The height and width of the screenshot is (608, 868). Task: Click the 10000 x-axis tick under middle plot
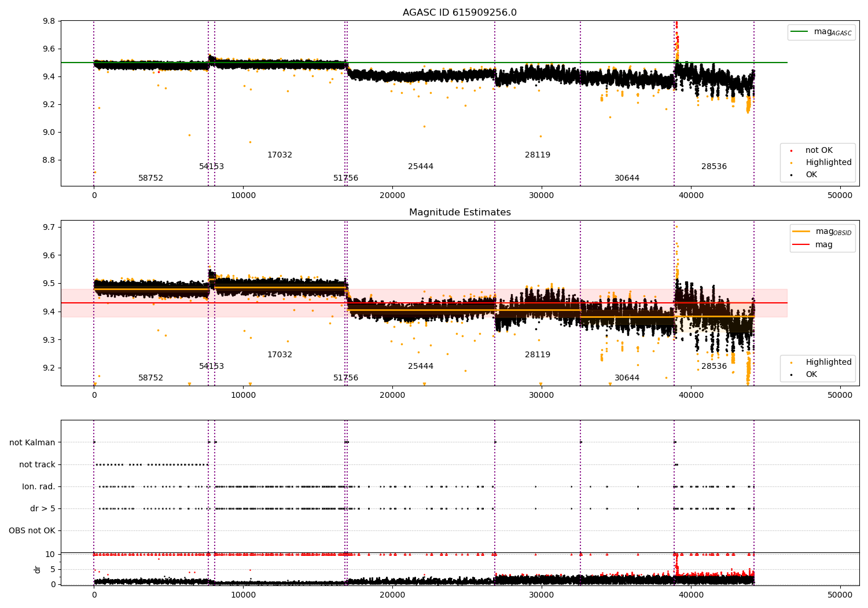click(243, 395)
